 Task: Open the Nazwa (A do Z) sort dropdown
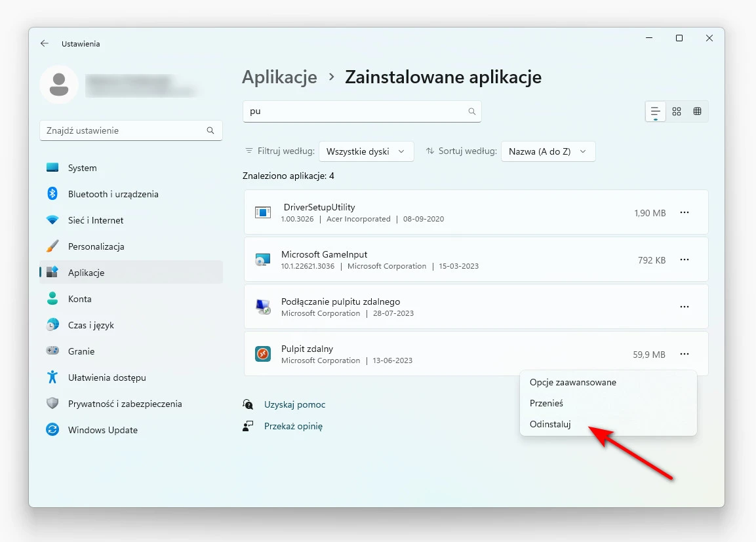[x=548, y=151]
